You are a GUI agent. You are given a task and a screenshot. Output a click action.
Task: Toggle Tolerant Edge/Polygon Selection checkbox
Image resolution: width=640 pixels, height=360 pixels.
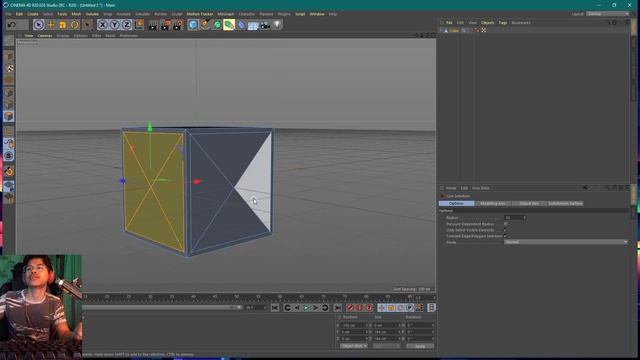[506, 236]
